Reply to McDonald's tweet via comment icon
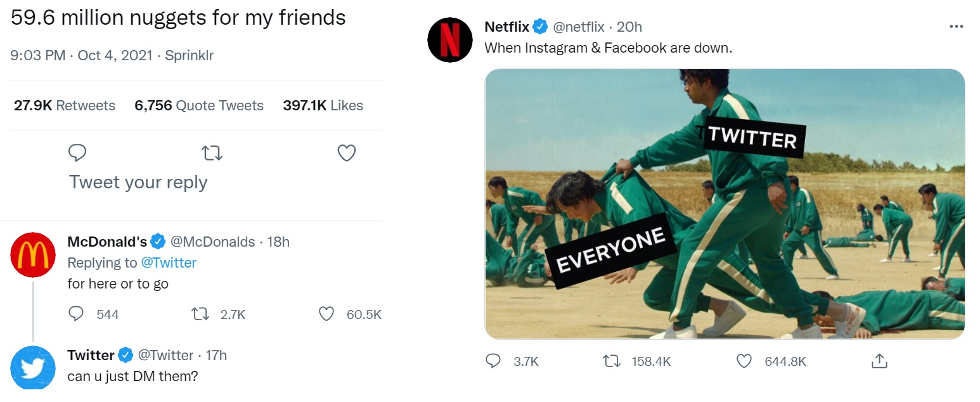This screenshot has width=980, height=402. [76, 314]
